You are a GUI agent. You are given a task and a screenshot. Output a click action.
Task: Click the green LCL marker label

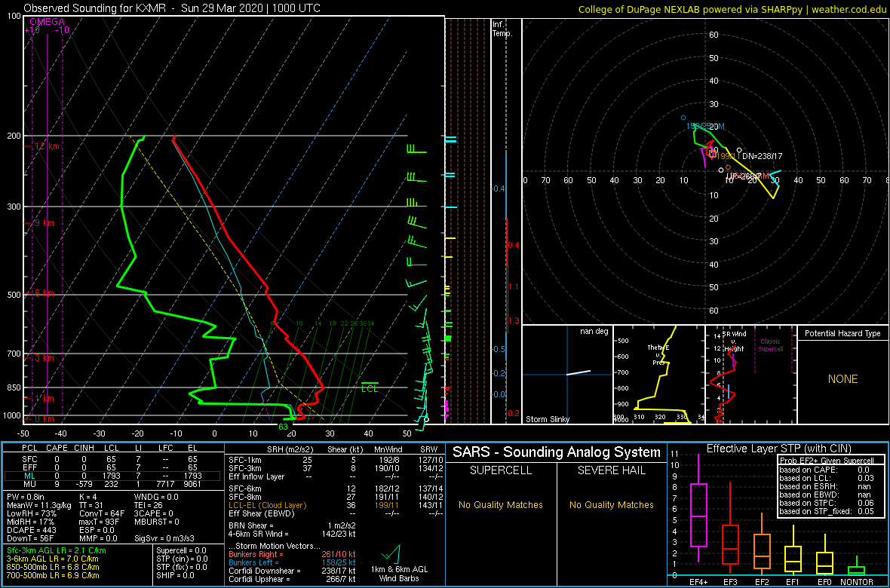click(x=370, y=389)
